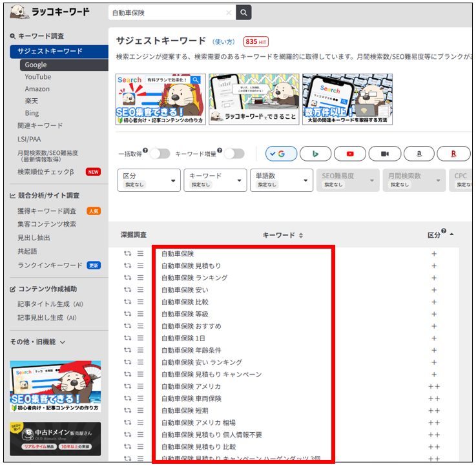Click the deep-dive arrows icon for 自動車保険 等級
The width and height of the screenshot is (476, 467).
pos(127,314)
